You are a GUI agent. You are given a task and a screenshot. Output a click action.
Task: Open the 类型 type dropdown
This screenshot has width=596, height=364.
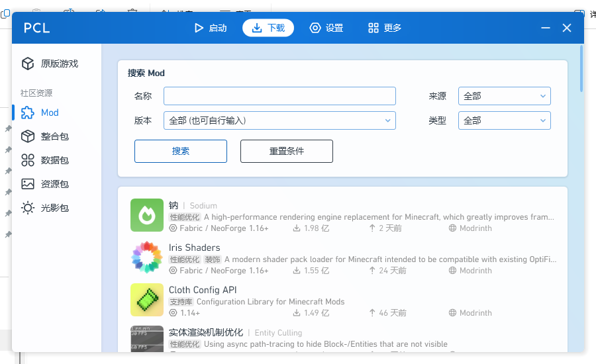(x=505, y=120)
